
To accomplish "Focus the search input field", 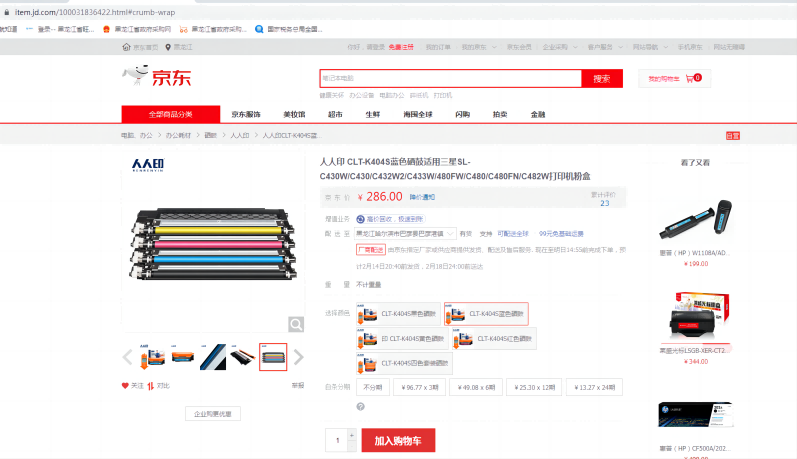I will pos(451,78).
